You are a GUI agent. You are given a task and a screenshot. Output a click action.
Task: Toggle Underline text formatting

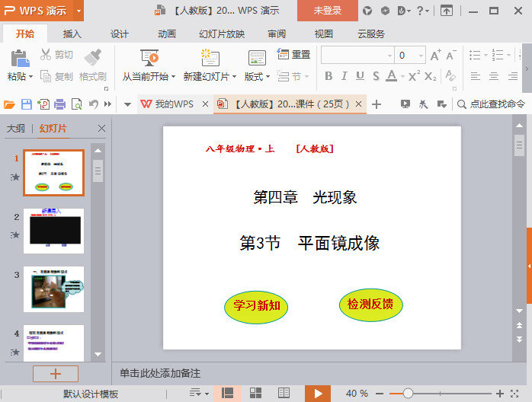coord(359,76)
